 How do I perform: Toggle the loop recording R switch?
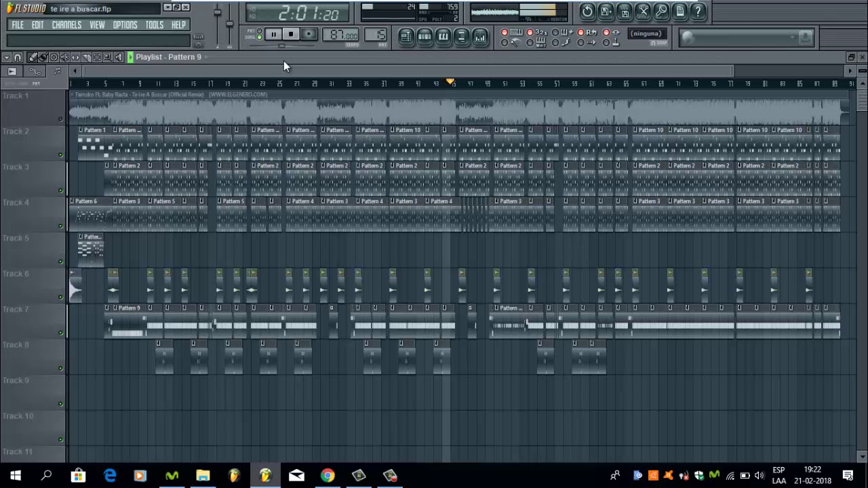(580, 32)
